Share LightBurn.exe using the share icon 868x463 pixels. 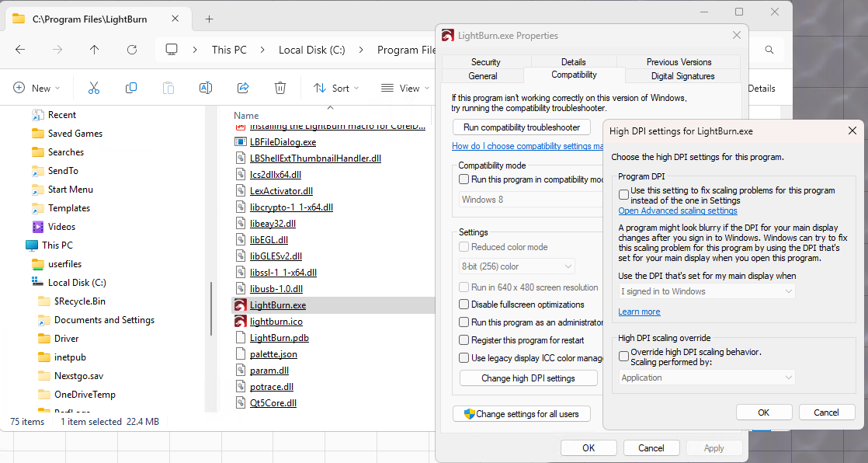(x=243, y=87)
